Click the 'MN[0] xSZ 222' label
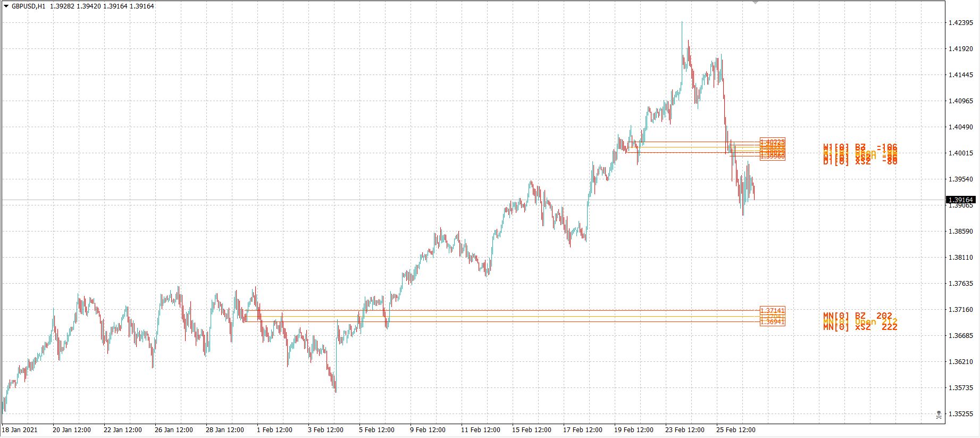The image size is (980, 438). tap(860, 327)
